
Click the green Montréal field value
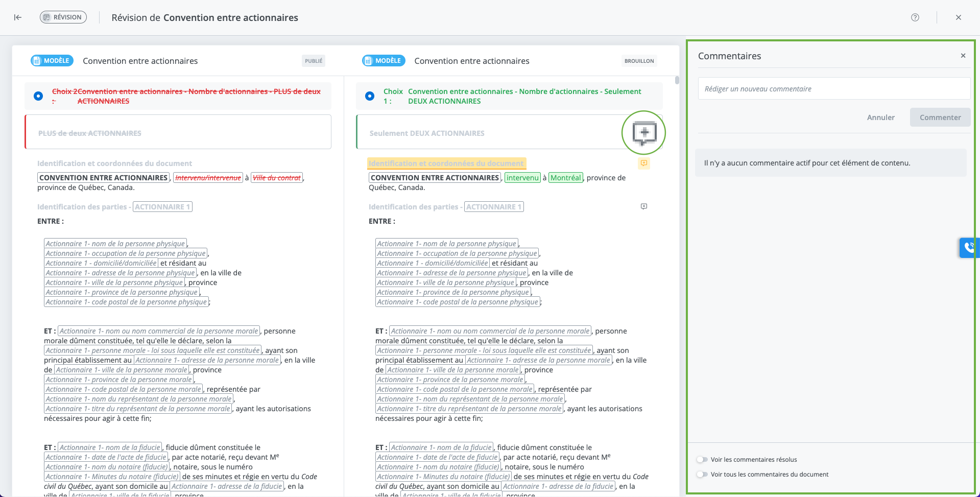tap(565, 178)
